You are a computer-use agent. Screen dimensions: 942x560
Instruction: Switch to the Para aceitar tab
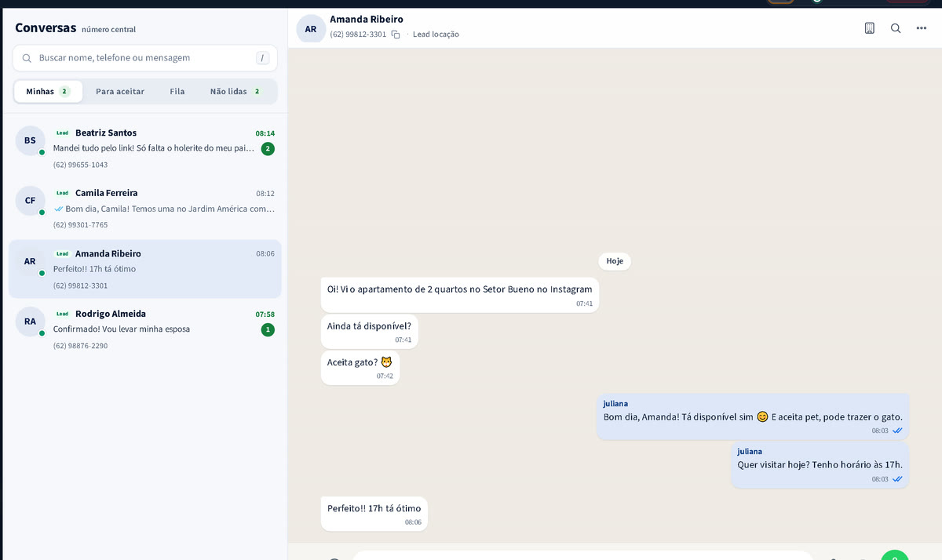[120, 91]
